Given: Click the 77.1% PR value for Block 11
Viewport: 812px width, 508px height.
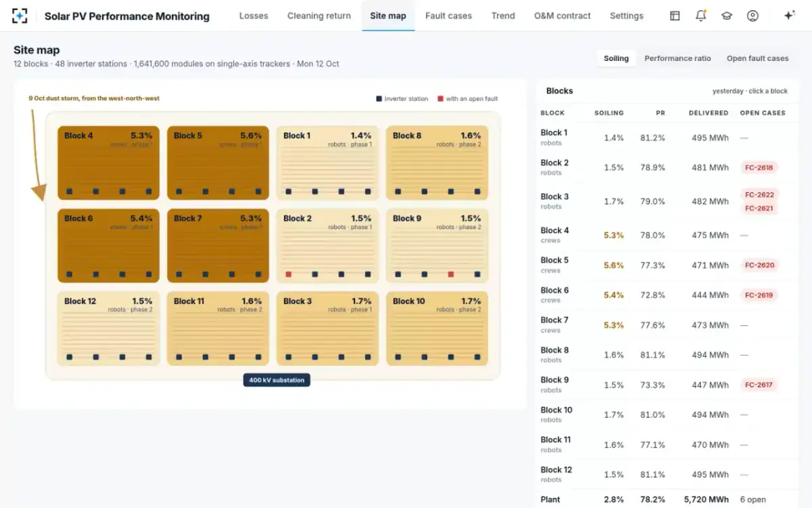Looking at the screenshot, I should pos(652,445).
